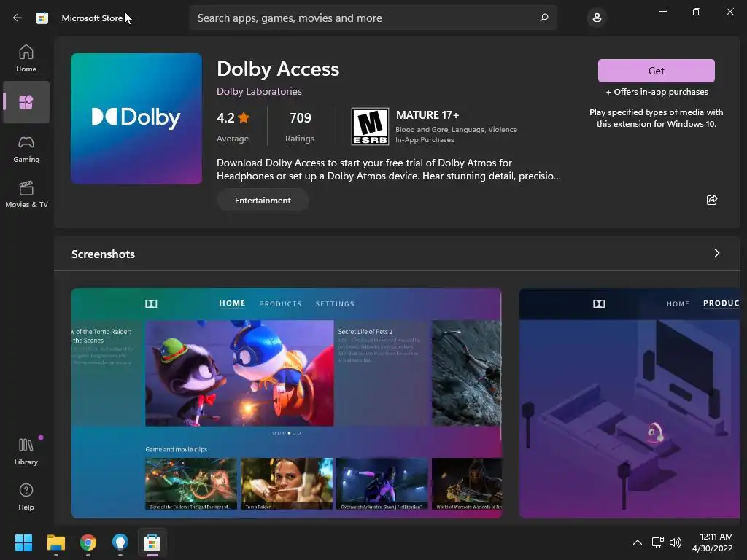747x560 pixels.
Task: Open Library in the sidebar
Action: coord(26,452)
